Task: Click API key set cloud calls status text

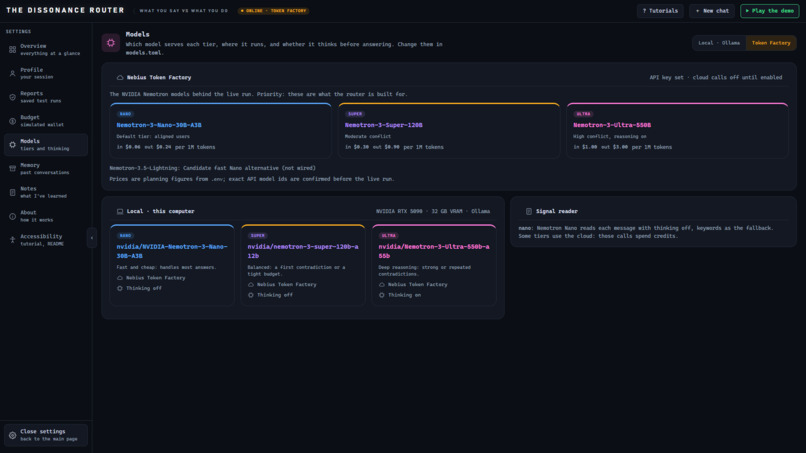Action: coord(716,78)
